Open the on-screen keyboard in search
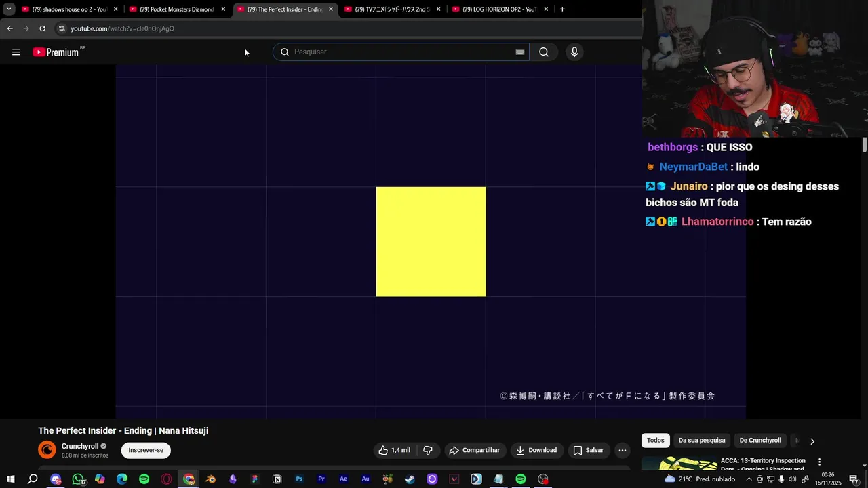Image resolution: width=868 pixels, height=488 pixels. 520,52
